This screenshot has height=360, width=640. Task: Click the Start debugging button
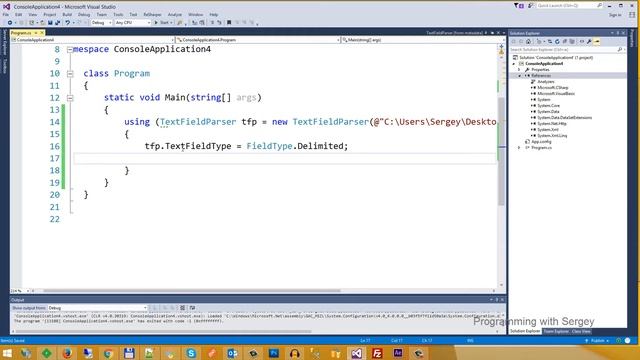pos(162,23)
